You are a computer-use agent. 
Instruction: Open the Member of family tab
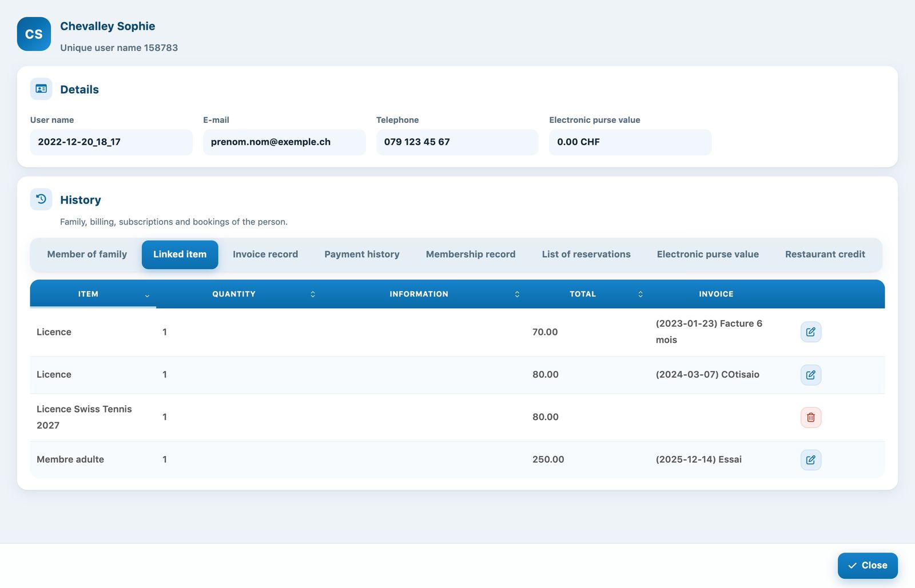point(87,254)
